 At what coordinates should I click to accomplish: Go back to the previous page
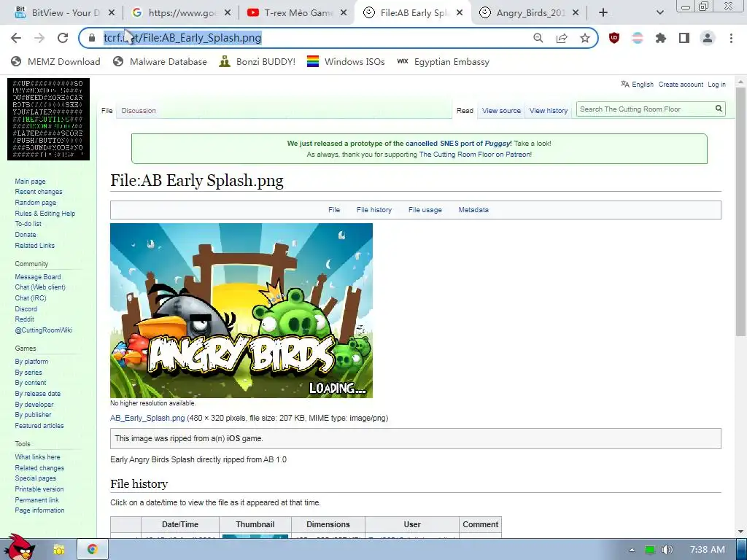coord(16,38)
